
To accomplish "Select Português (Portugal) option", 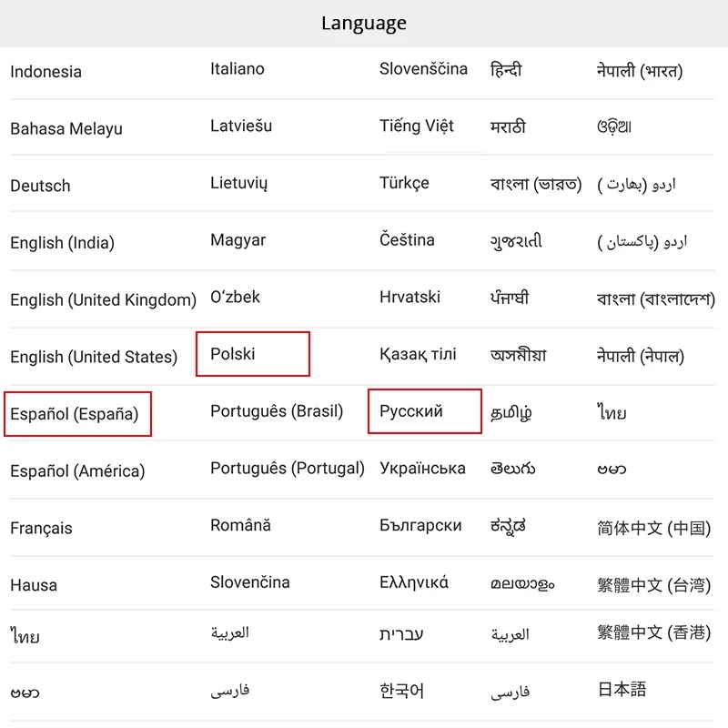I will (x=287, y=469).
